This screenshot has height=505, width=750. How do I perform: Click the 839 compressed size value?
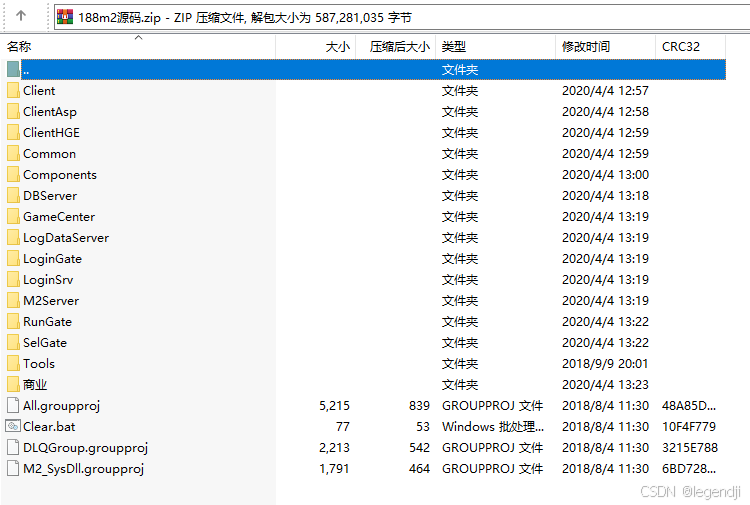click(x=419, y=406)
